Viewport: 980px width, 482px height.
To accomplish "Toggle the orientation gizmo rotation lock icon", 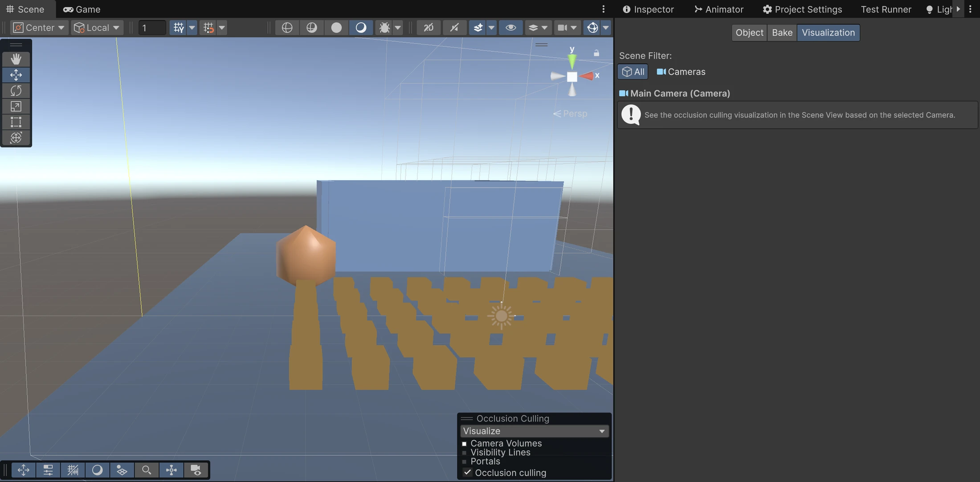I will coord(596,53).
